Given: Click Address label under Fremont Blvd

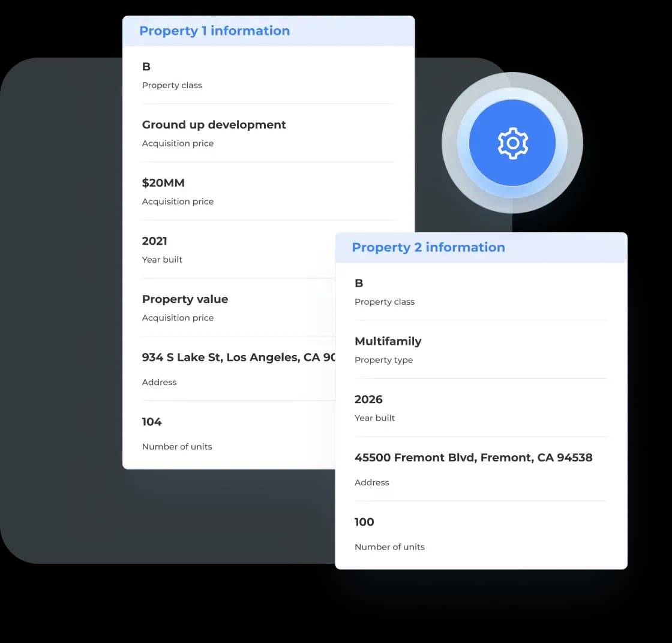Looking at the screenshot, I should click(371, 483).
